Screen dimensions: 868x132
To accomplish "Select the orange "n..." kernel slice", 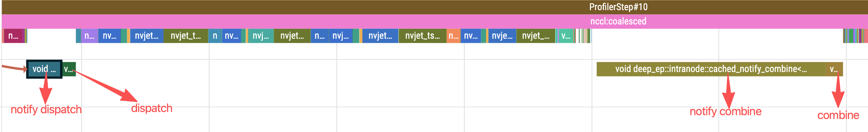I will pyautogui.click(x=454, y=36).
